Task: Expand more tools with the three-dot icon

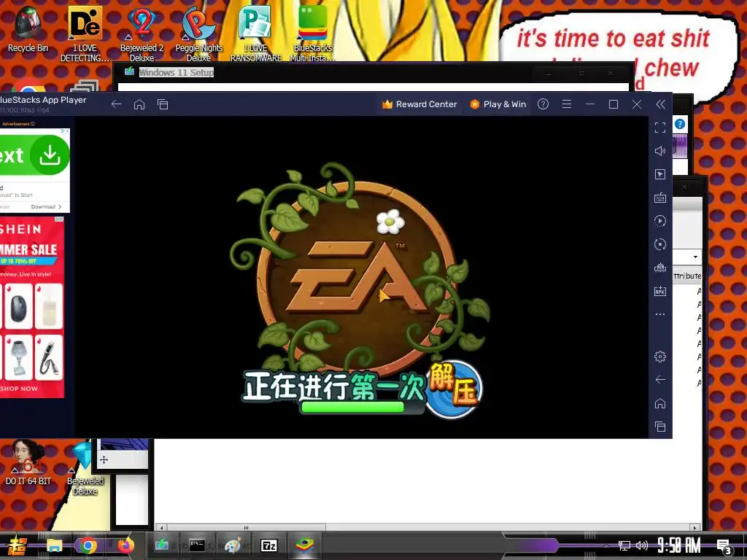Action: click(x=659, y=314)
